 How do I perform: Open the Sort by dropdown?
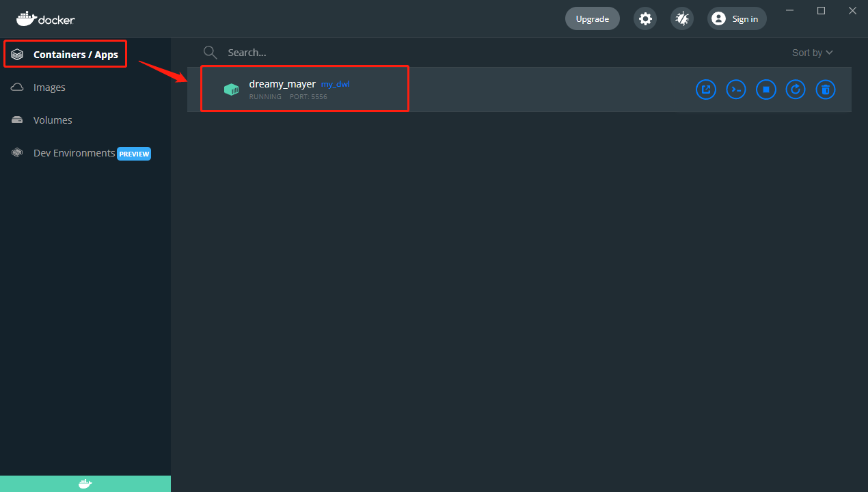(x=812, y=52)
